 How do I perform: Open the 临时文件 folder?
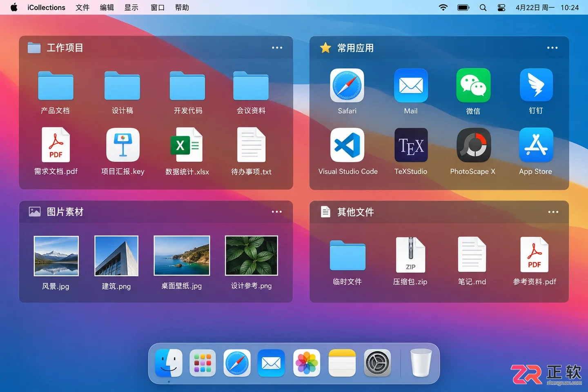coord(347,255)
